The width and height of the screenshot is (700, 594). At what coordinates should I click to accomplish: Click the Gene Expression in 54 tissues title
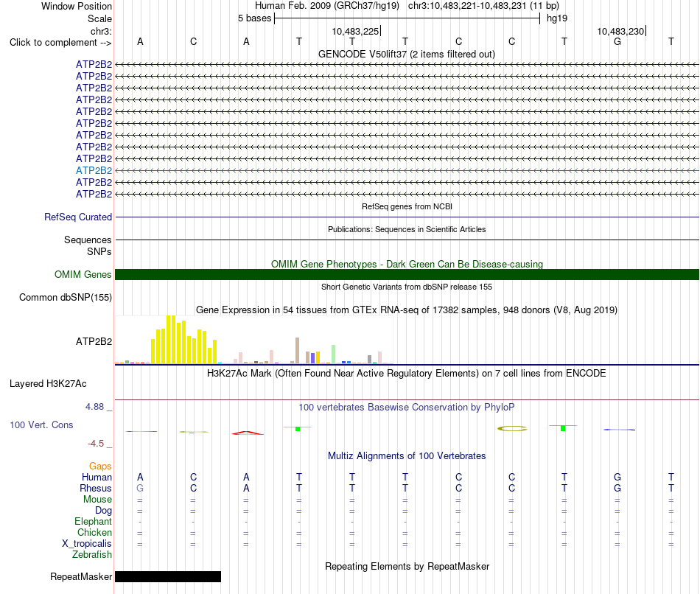point(407,310)
